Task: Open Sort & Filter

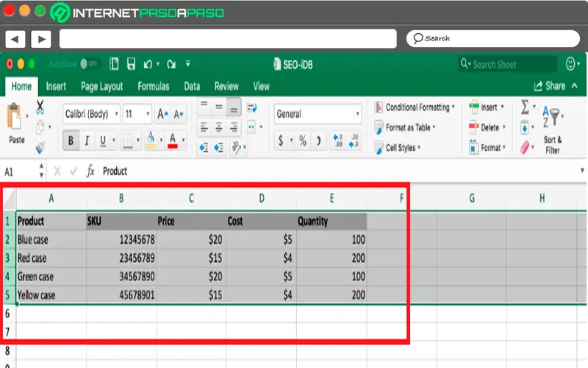Action: [x=552, y=130]
